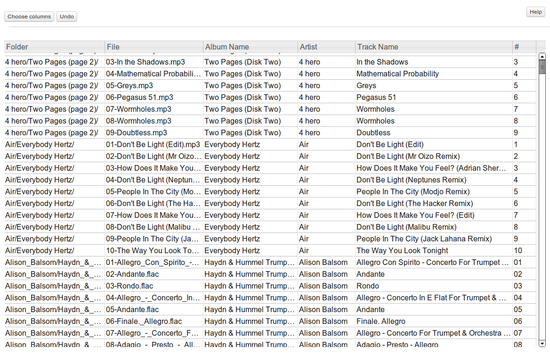Click track name Greys

pyautogui.click(x=366, y=86)
